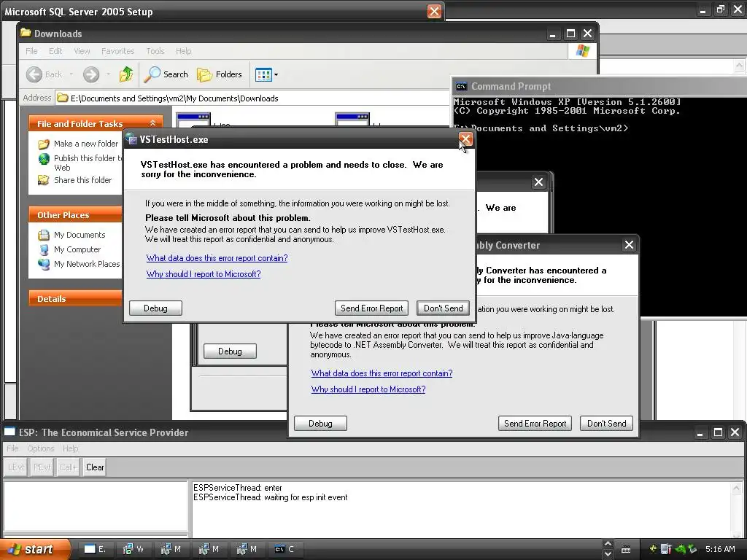Expand the Details panel header
The width and height of the screenshot is (747, 560).
pos(75,298)
